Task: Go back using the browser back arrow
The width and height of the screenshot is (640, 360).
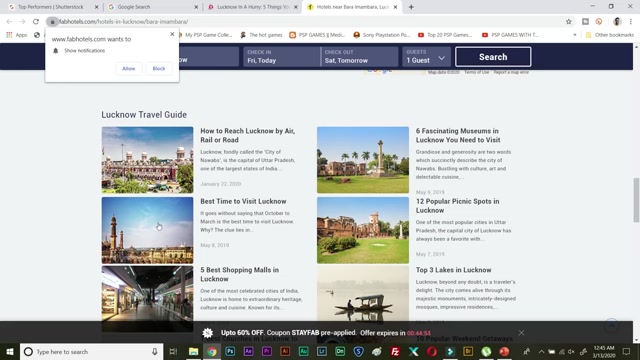Action: [9, 22]
